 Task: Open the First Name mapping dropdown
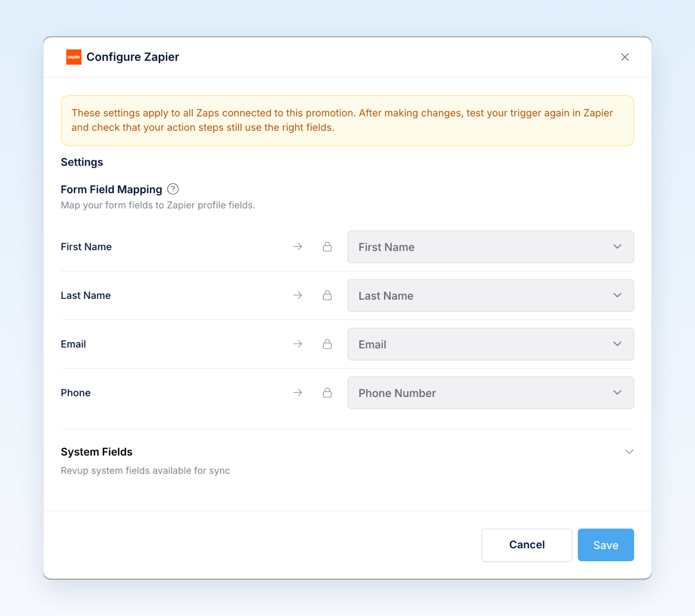click(x=490, y=247)
